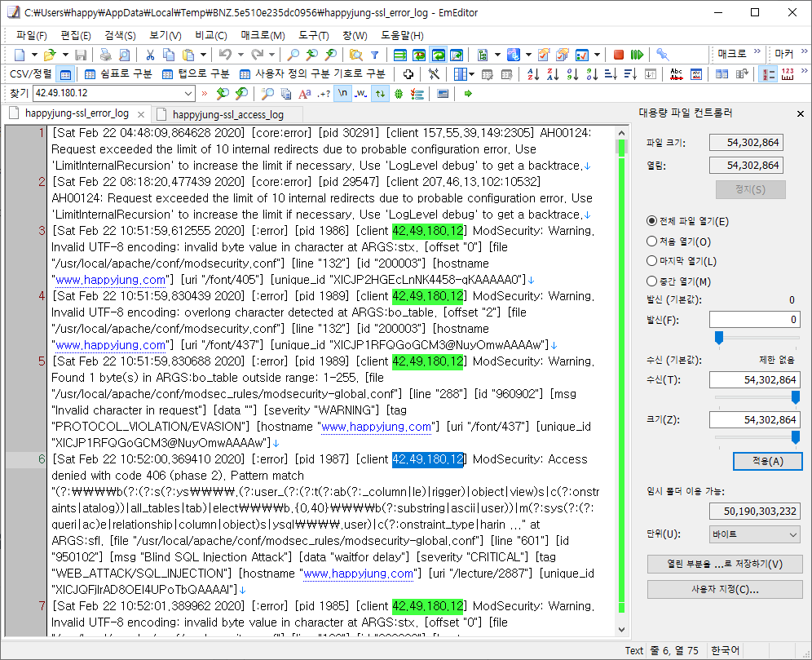Select '전체 파일 열기(E)' radio button

click(x=651, y=221)
